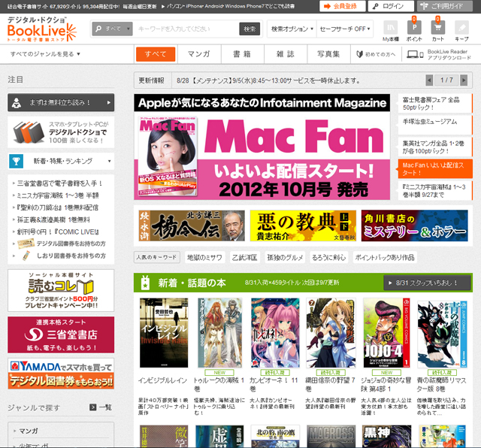
Task: Open カンピオーネ! 11 book cover
Action: pos(275,333)
